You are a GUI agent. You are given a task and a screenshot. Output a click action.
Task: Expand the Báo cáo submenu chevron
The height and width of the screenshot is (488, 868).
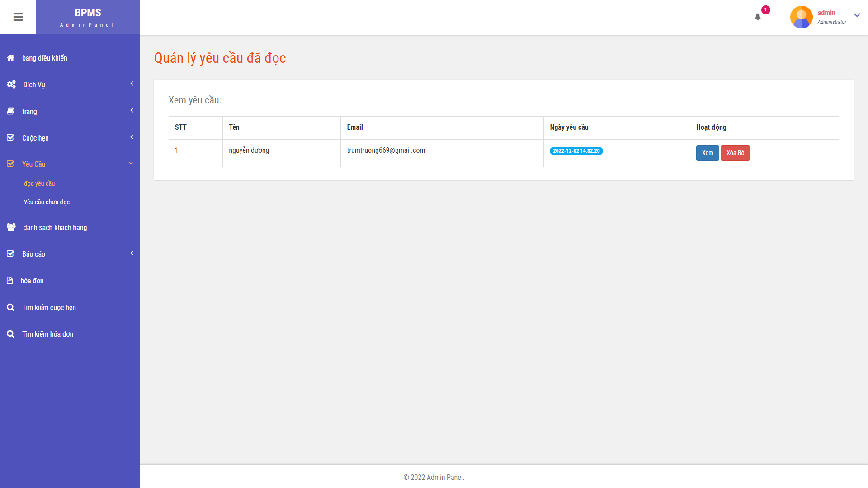click(132, 253)
